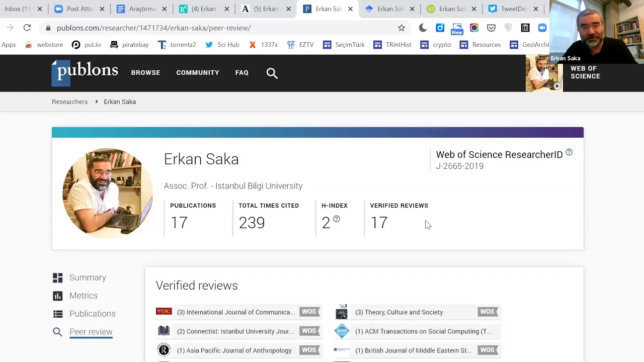This screenshot has height=362, width=644.
Task: Click WEB OF SCIENCE in the header
Action: (585, 72)
